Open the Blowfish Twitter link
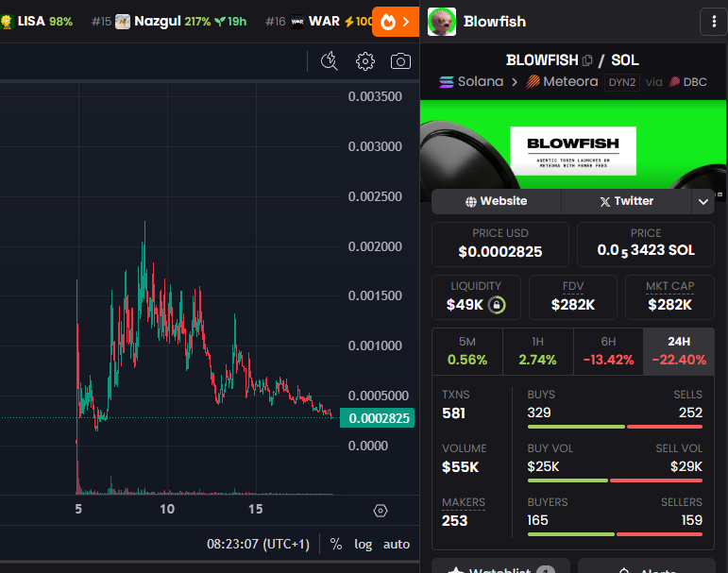 (x=626, y=201)
